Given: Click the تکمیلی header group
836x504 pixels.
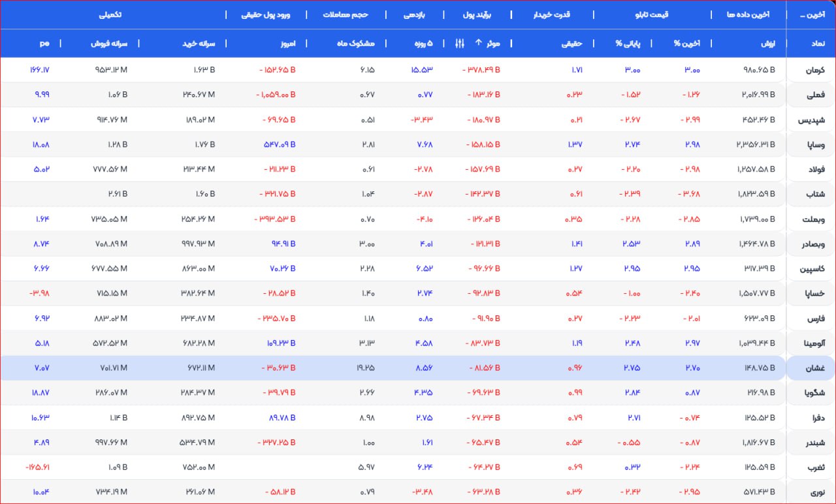Looking at the screenshot, I should (x=109, y=14).
